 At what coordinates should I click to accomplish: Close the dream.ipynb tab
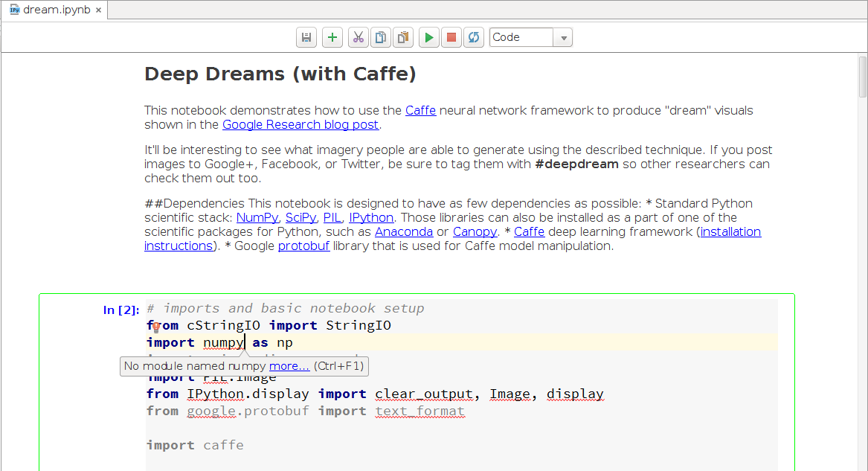(98, 10)
